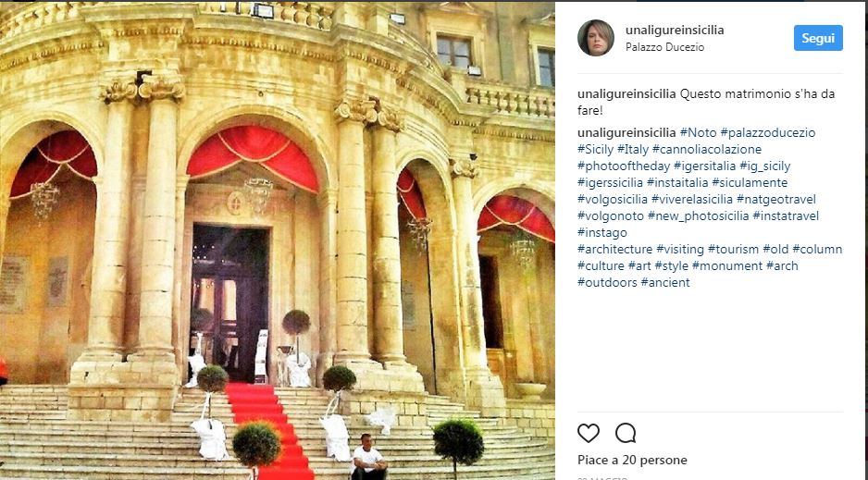Open the #natgeotravel hashtag

(x=776, y=199)
